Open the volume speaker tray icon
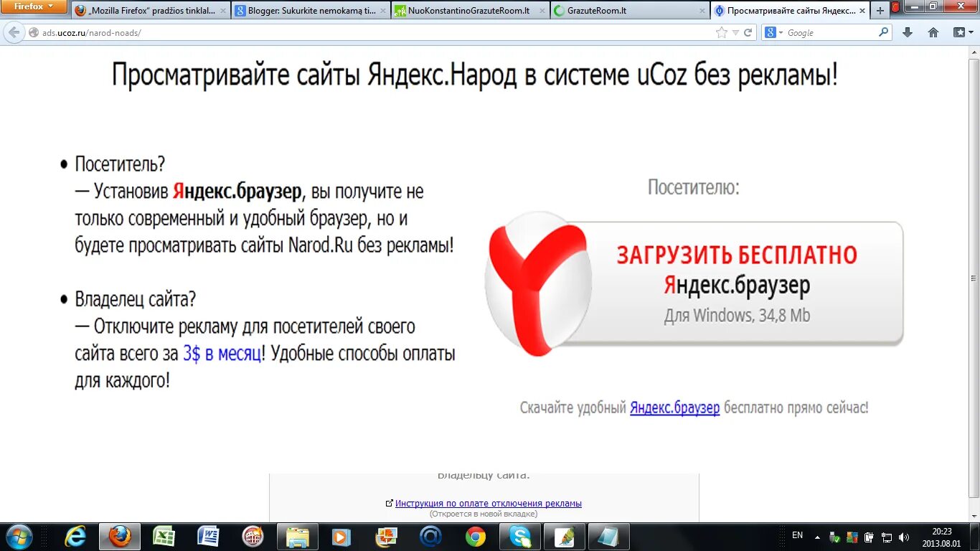Viewport: 980px width, 551px height. pos(904,537)
